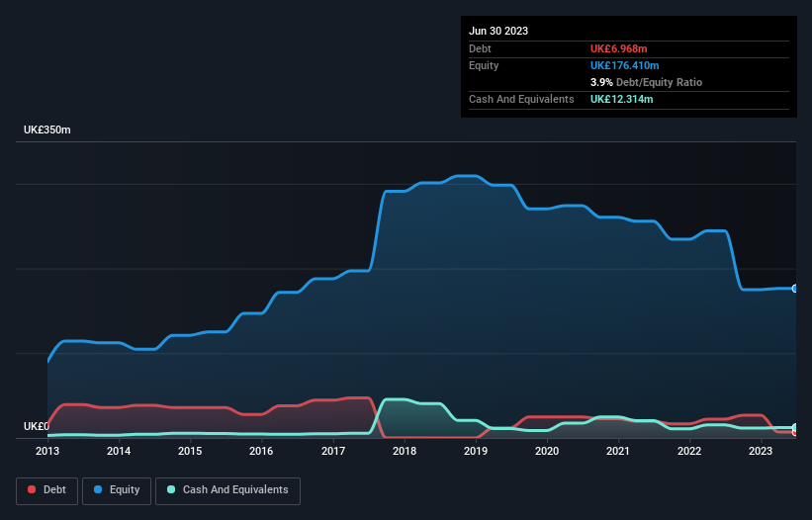The image size is (812, 520).
Task: Click the UK£176.410m equity value
Action: [x=624, y=65]
